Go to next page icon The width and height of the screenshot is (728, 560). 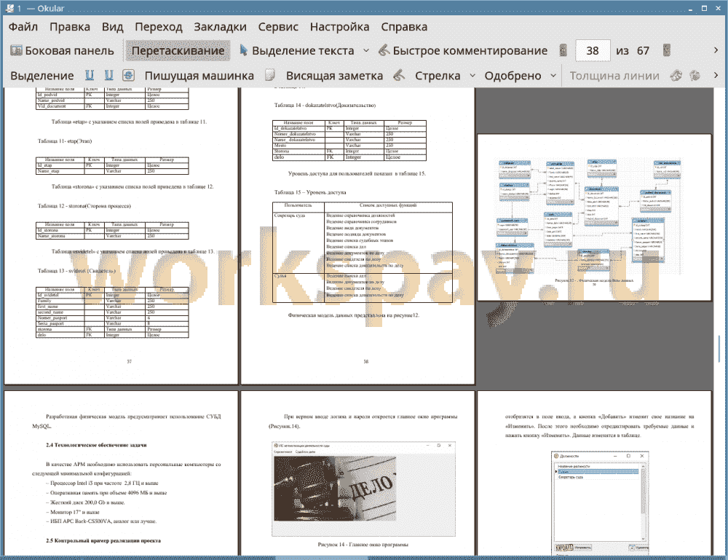click(x=667, y=50)
